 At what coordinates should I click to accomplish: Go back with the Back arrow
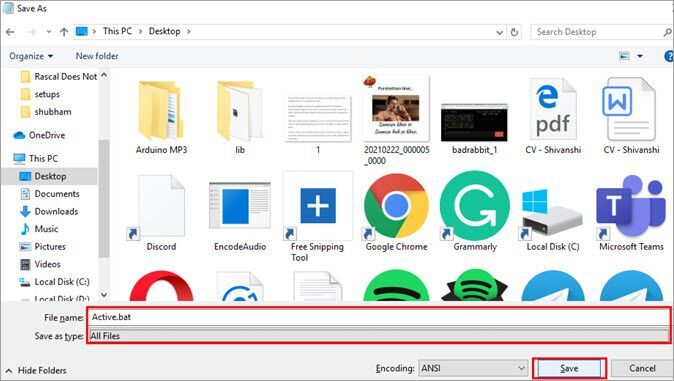tap(10, 32)
